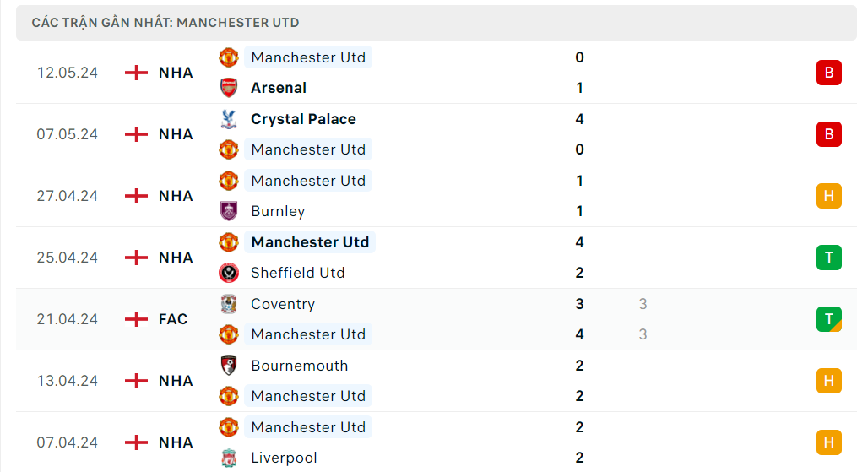Open the Crystal Palace team link
The image size is (868, 472).
pos(303,119)
